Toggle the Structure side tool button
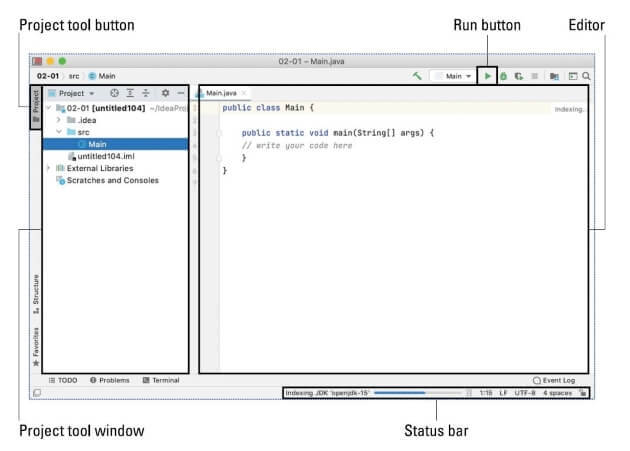 [36, 294]
